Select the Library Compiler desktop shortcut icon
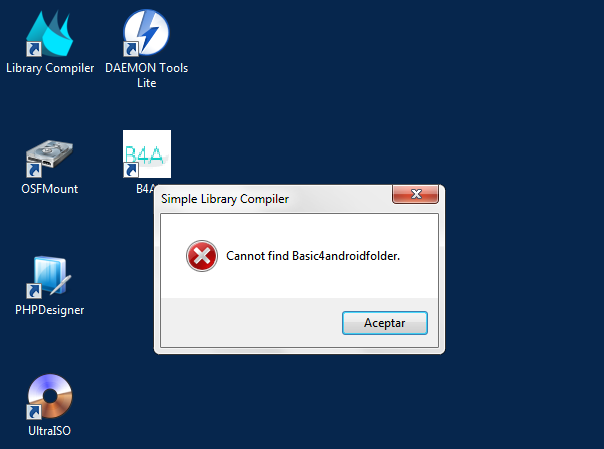 pos(49,34)
